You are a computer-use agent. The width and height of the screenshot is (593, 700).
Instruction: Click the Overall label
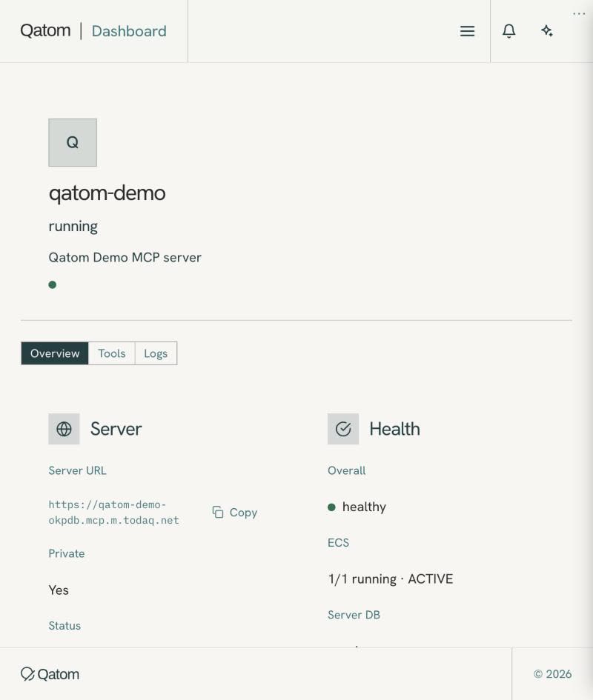point(346,470)
